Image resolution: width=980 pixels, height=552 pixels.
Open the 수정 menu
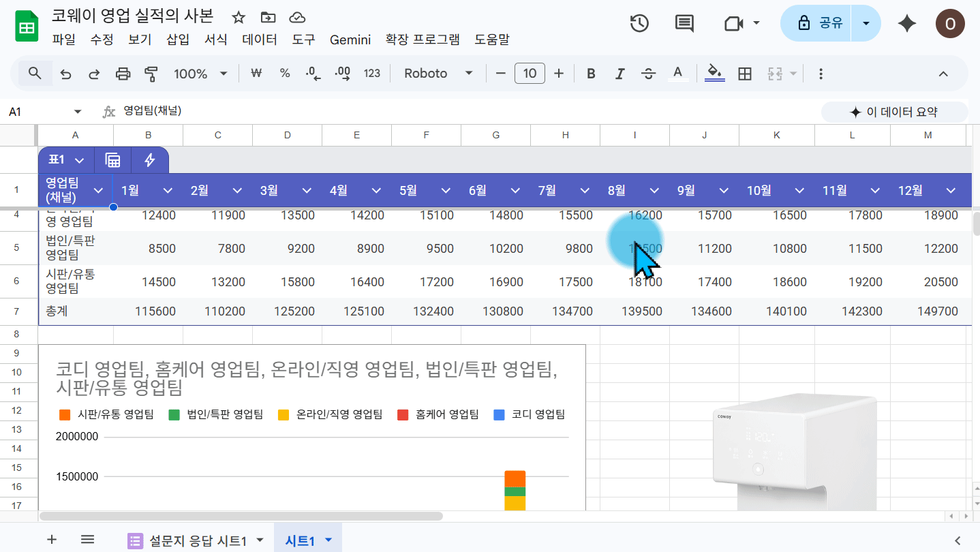(102, 40)
